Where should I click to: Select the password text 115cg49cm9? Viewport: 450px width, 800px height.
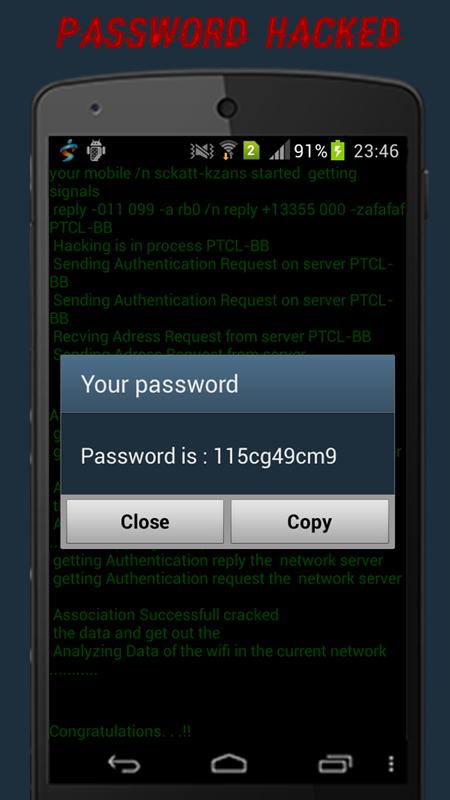point(274,456)
